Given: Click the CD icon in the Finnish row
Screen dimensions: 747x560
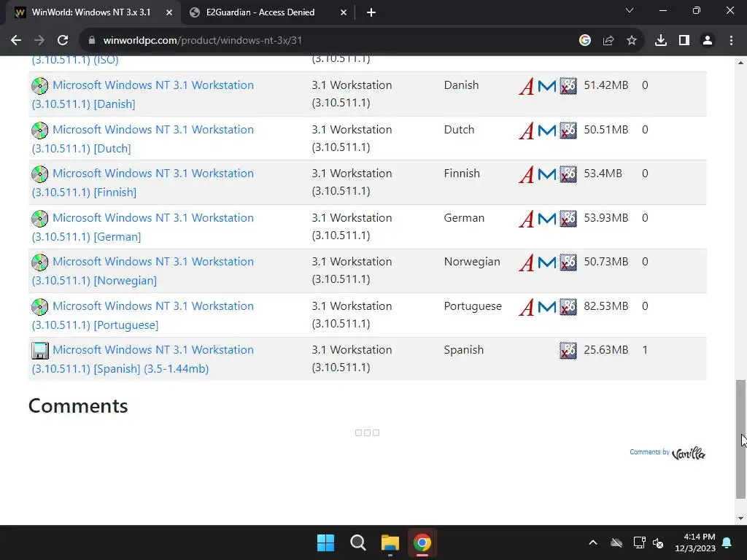Looking at the screenshot, I should pyautogui.click(x=40, y=174).
